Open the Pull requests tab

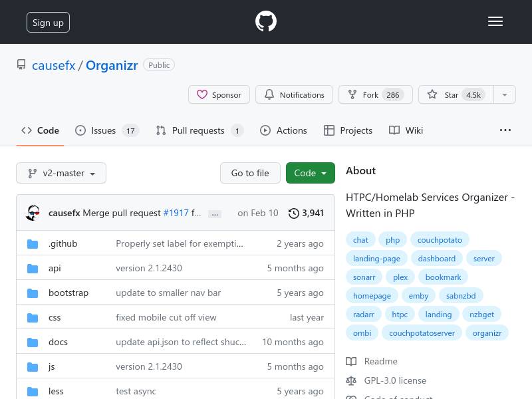(199, 130)
